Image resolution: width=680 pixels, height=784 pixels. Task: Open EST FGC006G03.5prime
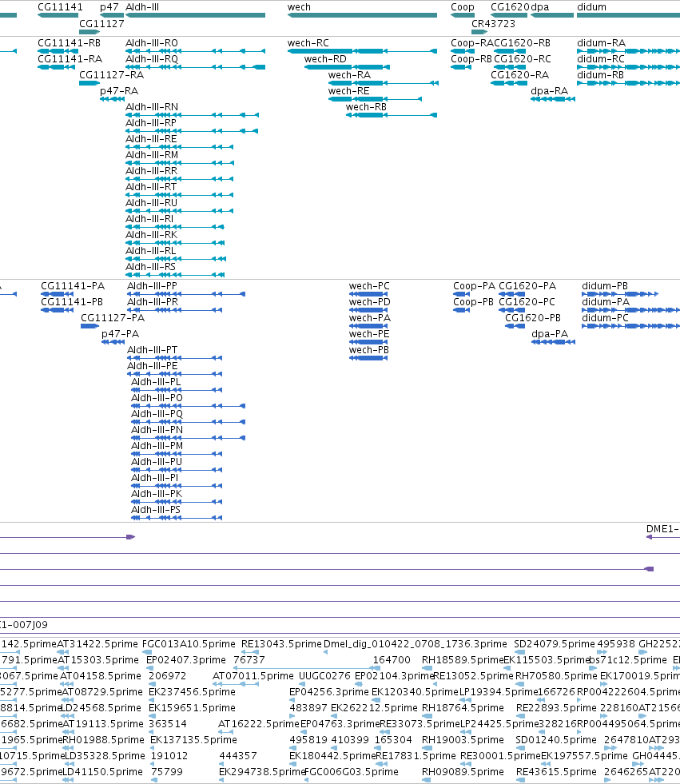pyautogui.click(x=351, y=772)
